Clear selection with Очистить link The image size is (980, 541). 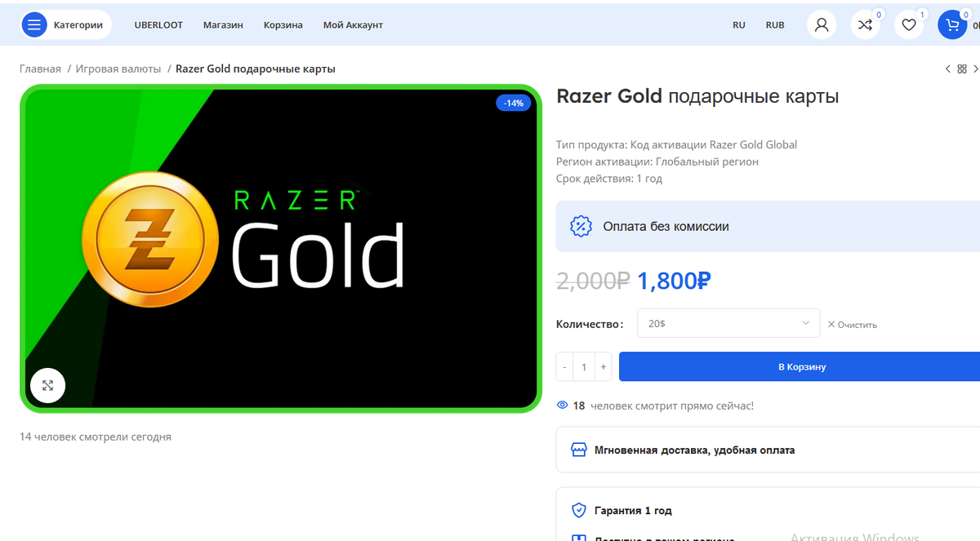point(852,324)
